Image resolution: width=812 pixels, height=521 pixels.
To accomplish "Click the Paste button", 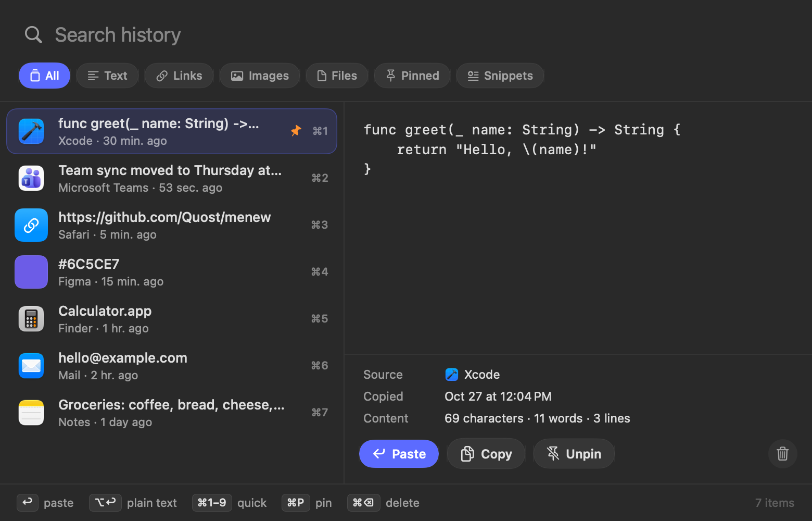I will 399,454.
